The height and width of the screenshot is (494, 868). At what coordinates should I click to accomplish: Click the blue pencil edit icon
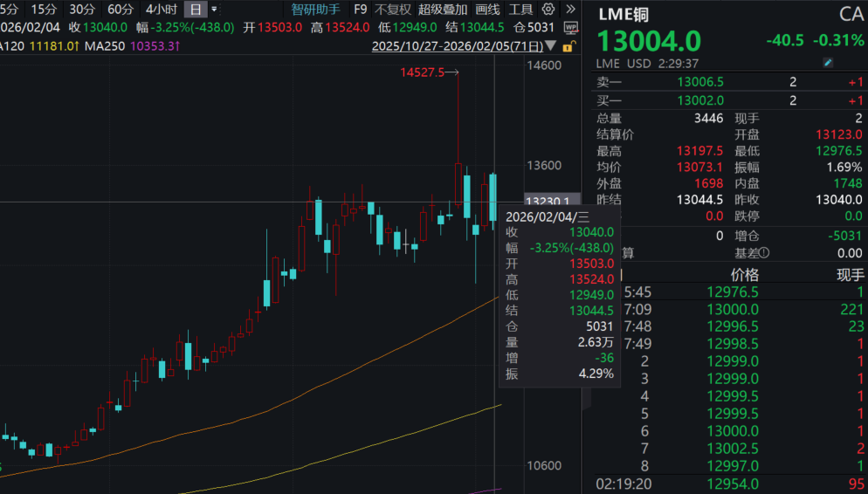coord(829,63)
